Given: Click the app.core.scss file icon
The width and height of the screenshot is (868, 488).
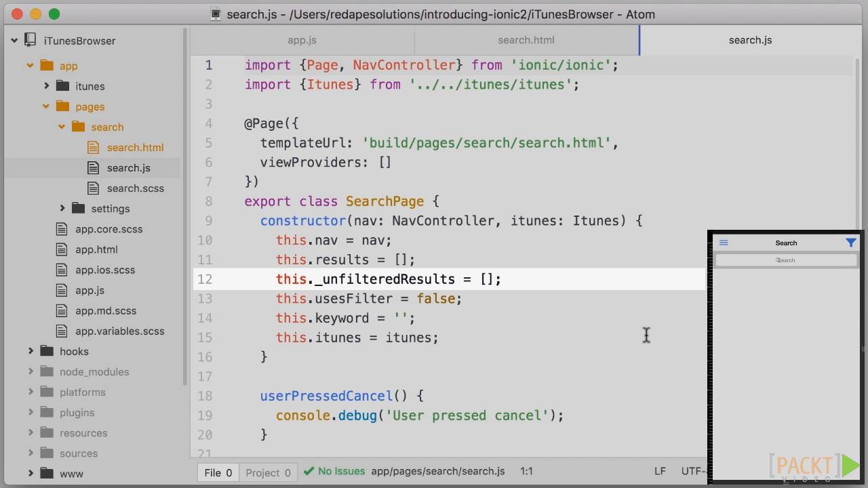Looking at the screenshot, I should point(62,228).
